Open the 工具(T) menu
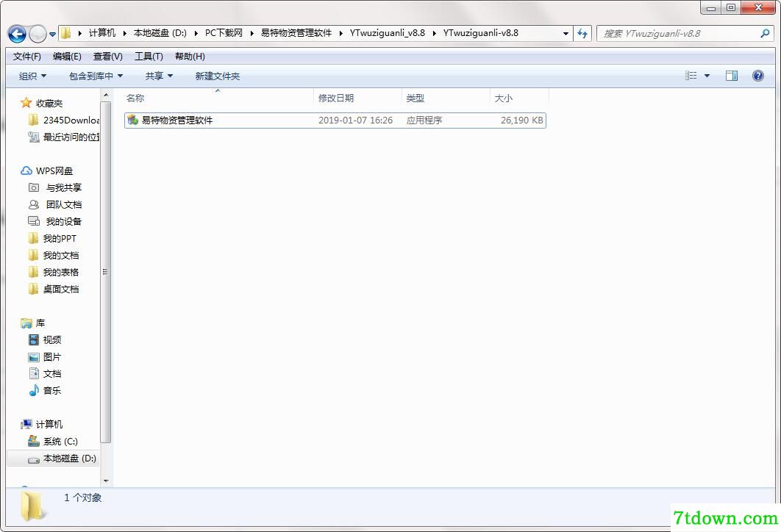The height and width of the screenshot is (532, 781). pos(149,57)
